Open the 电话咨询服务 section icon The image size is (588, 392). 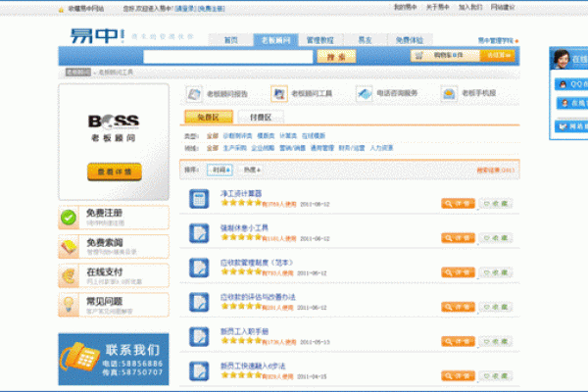364,93
